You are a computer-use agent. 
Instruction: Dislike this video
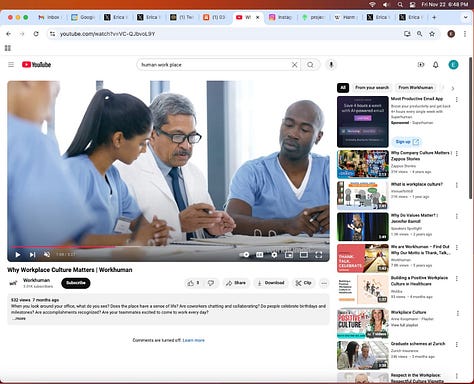tap(211, 283)
